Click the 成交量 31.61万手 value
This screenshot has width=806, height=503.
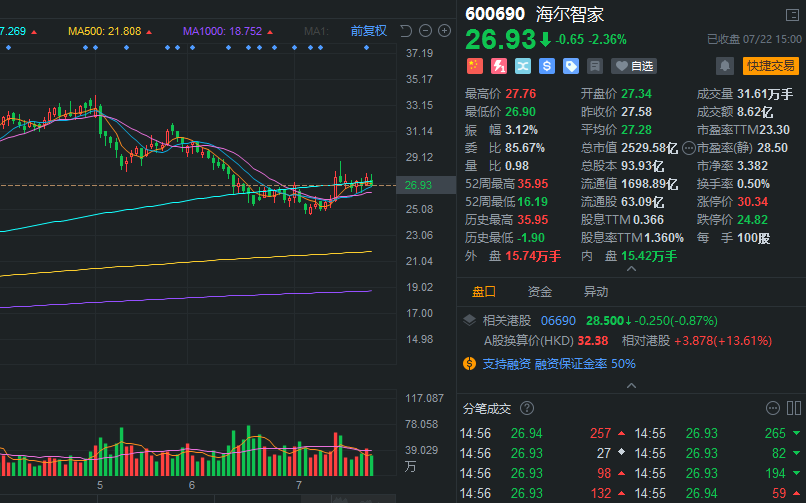click(765, 94)
